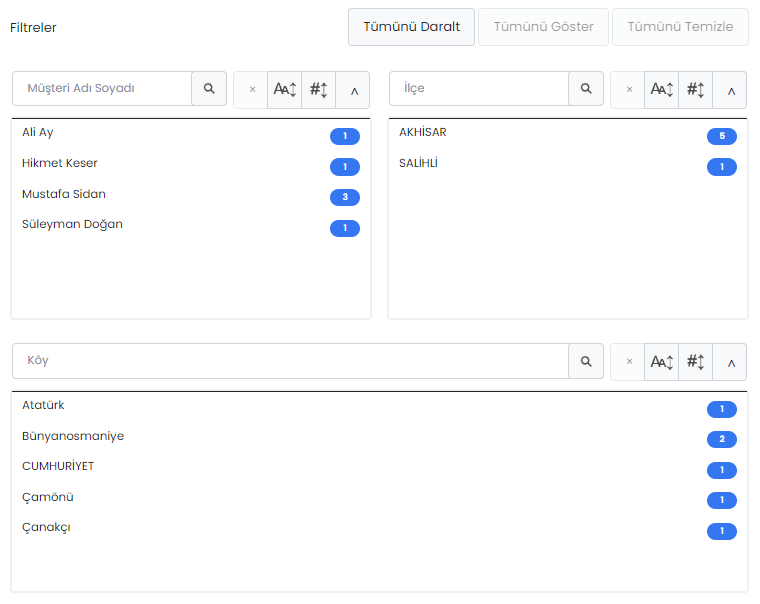Image resolution: width=760 pixels, height=604 pixels.
Task: Click the Tümünü Temizle button
Action: [x=680, y=27]
